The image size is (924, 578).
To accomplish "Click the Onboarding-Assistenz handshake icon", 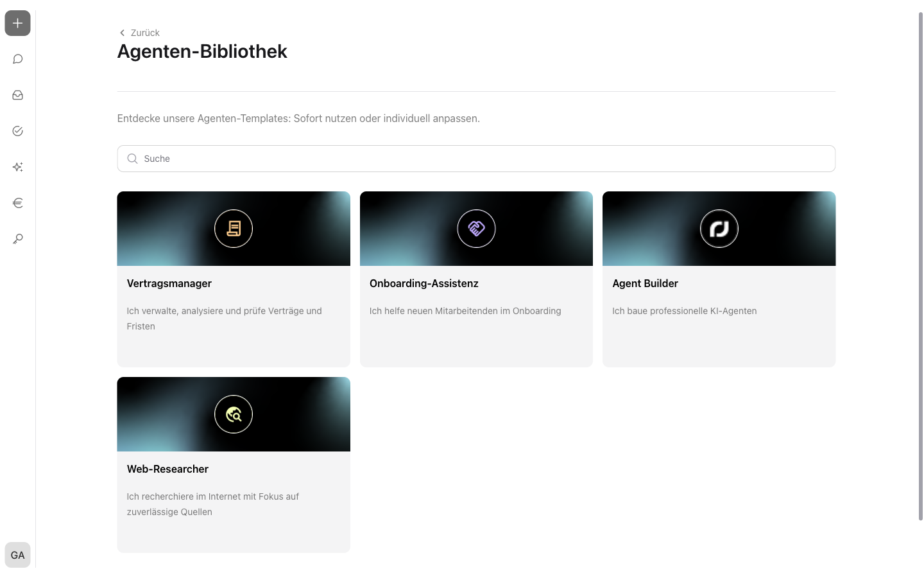I will (x=476, y=229).
